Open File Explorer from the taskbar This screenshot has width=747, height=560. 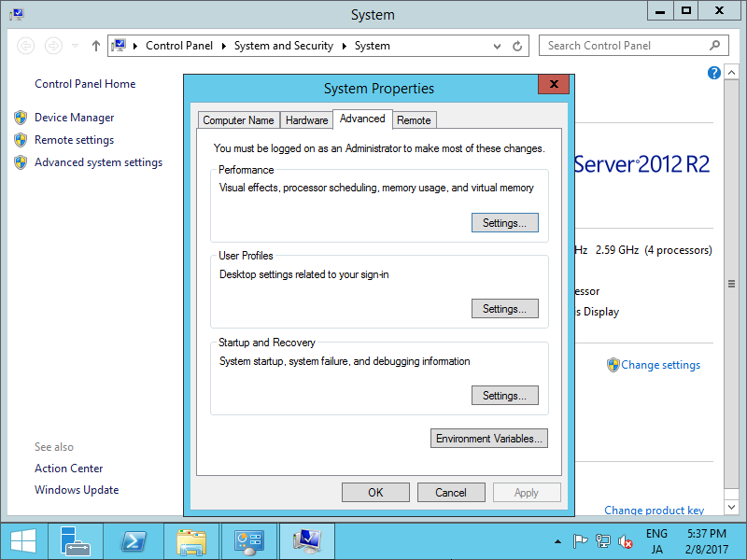[x=191, y=540]
